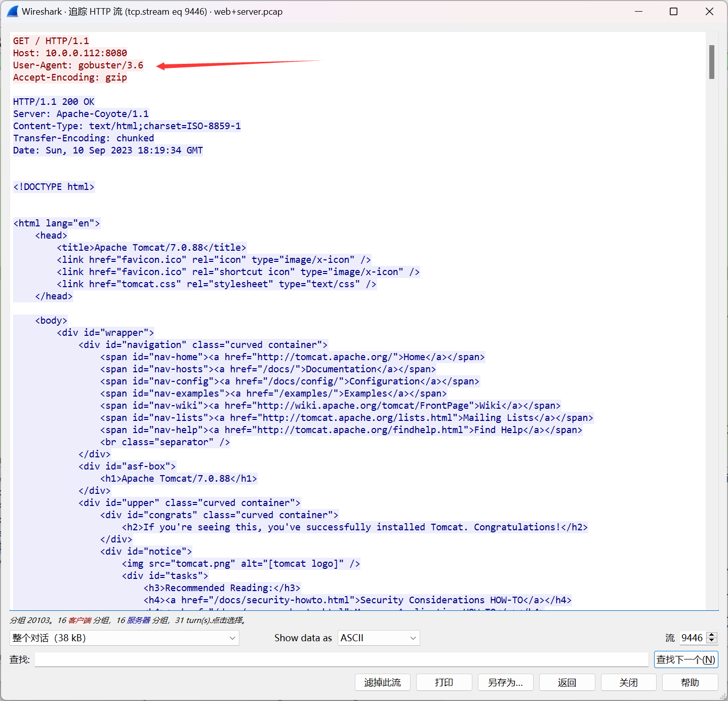Image resolution: width=728 pixels, height=701 pixels.
Task: Click the br class separator line
Action: [x=165, y=442]
